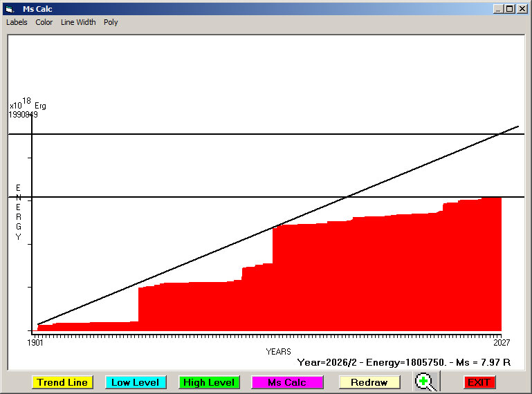Image resolution: width=532 pixels, height=394 pixels.
Task: Click the 1901 start year label
Action: [35, 342]
